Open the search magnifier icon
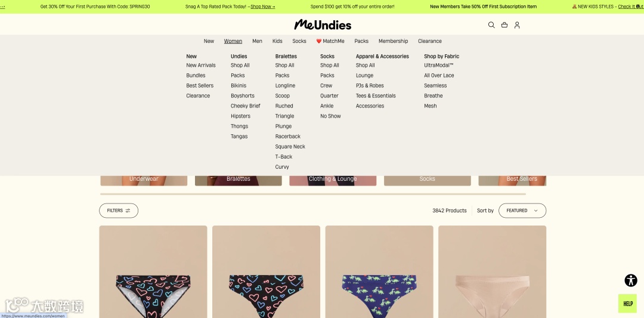This screenshot has width=644, height=318. 491,25
